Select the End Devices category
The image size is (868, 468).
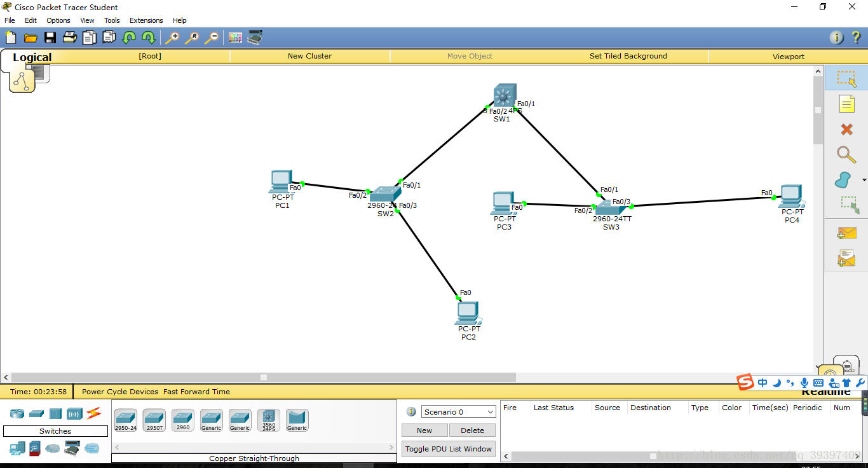coord(17,448)
